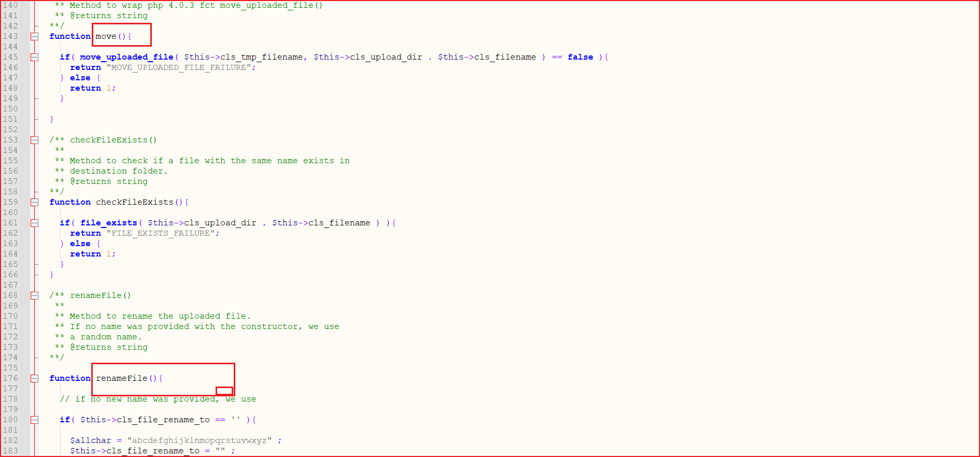Click the 'function' keyword on line 143
Image resolution: width=980 pixels, height=457 pixels.
[x=70, y=36]
